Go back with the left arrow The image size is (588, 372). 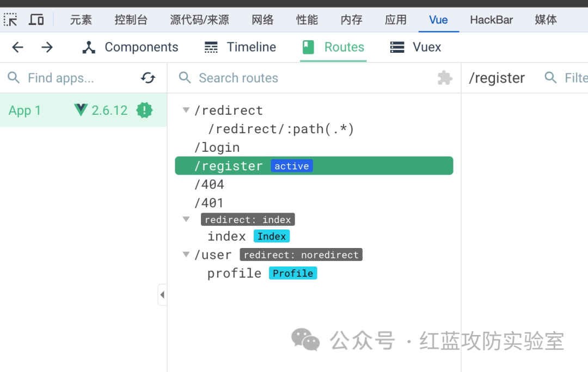(x=17, y=47)
